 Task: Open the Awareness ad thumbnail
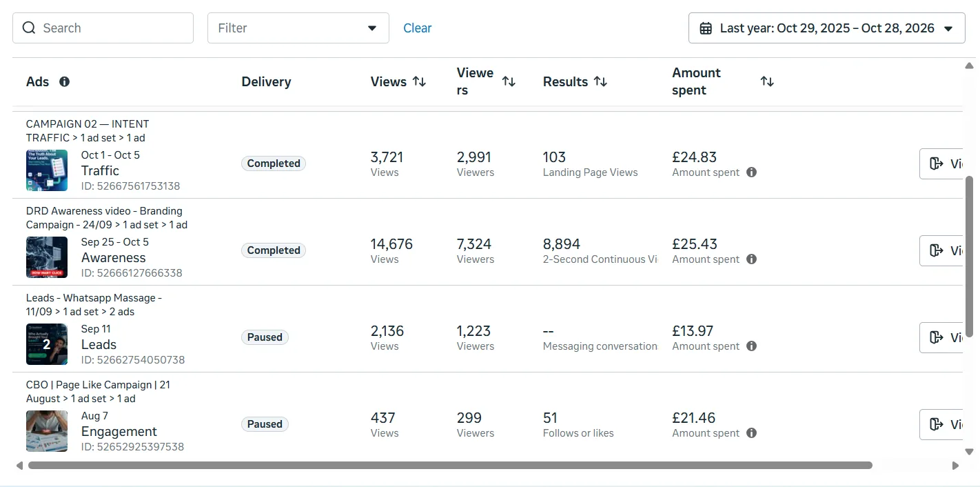click(47, 257)
